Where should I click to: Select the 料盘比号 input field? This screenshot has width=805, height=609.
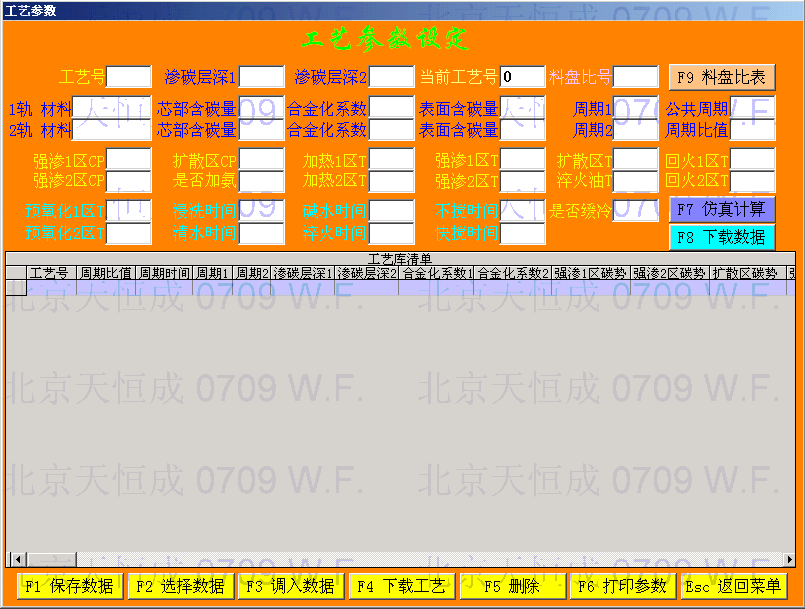[x=635, y=77]
